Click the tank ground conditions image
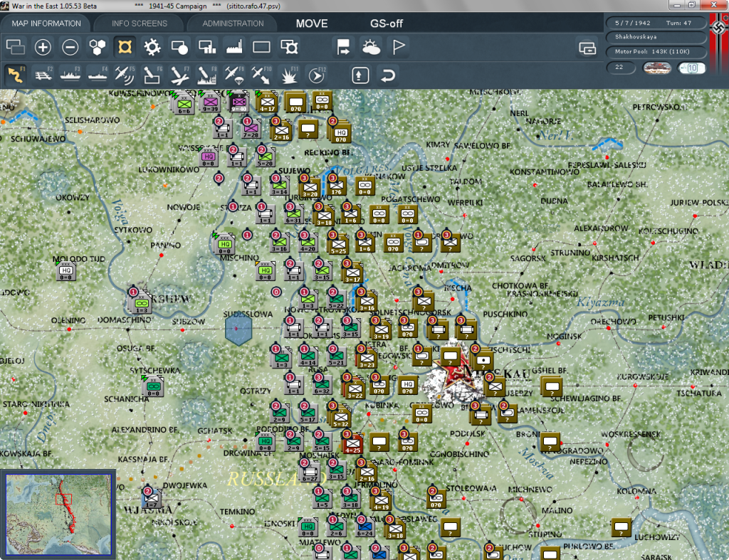 [656, 68]
